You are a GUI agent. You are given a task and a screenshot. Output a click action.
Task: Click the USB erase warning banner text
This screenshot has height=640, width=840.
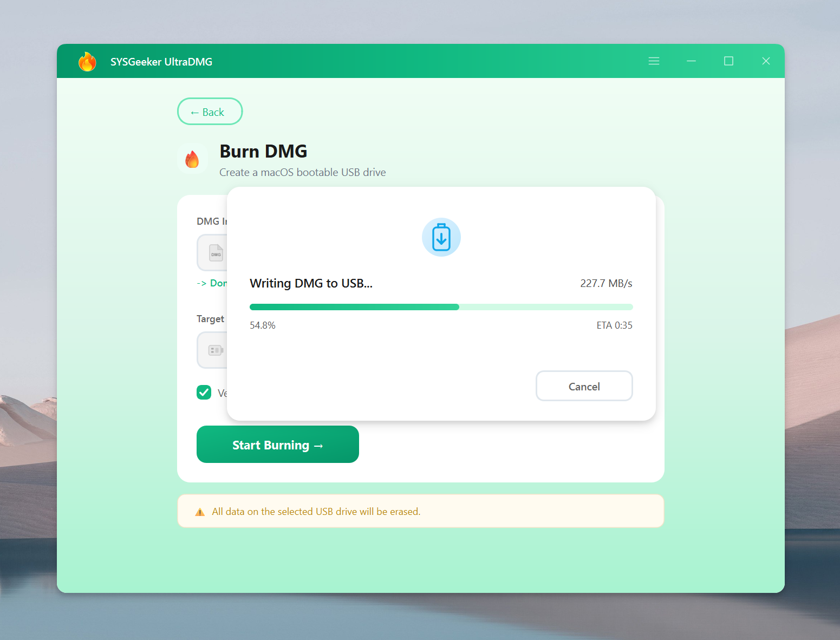[316, 512]
